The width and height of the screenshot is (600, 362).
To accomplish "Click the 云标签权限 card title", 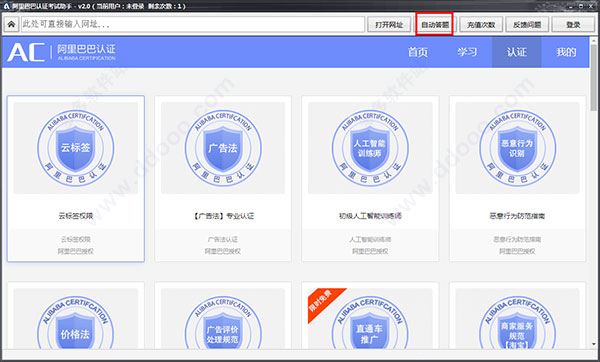I will (x=76, y=216).
